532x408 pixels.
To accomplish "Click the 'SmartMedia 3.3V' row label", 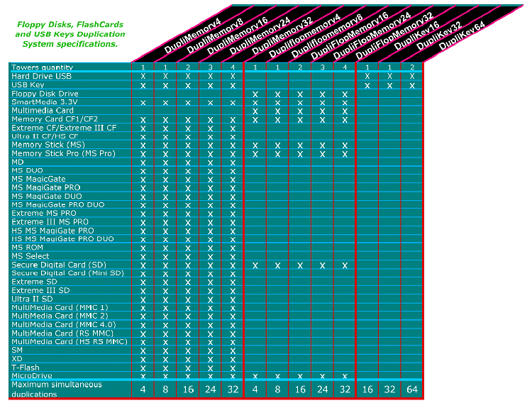I will click(x=45, y=102).
